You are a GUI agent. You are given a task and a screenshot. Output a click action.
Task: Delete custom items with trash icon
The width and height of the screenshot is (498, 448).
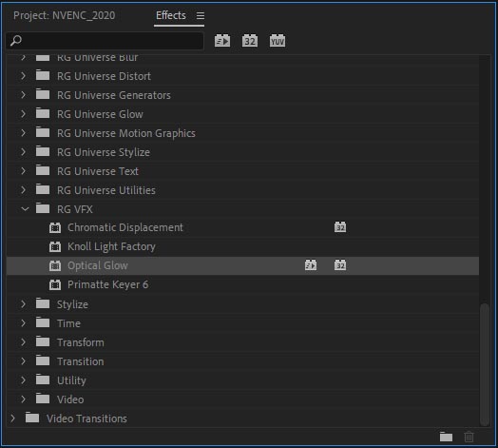point(469,437)
